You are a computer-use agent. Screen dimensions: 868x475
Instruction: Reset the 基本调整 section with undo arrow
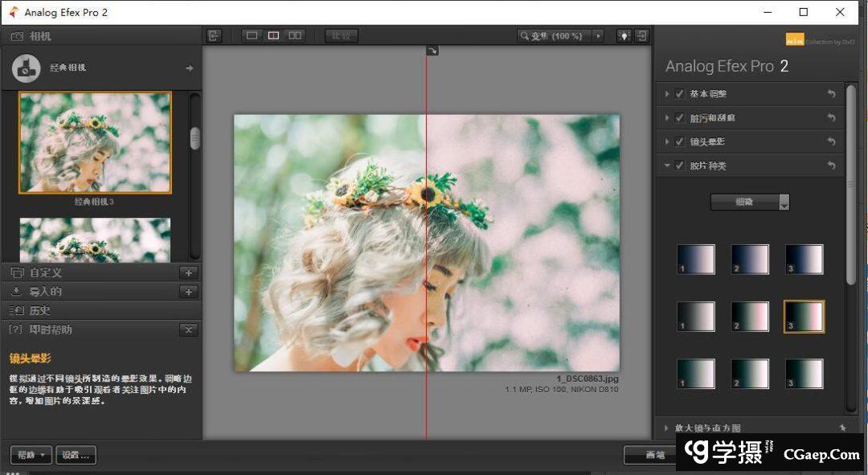[832, 94]
